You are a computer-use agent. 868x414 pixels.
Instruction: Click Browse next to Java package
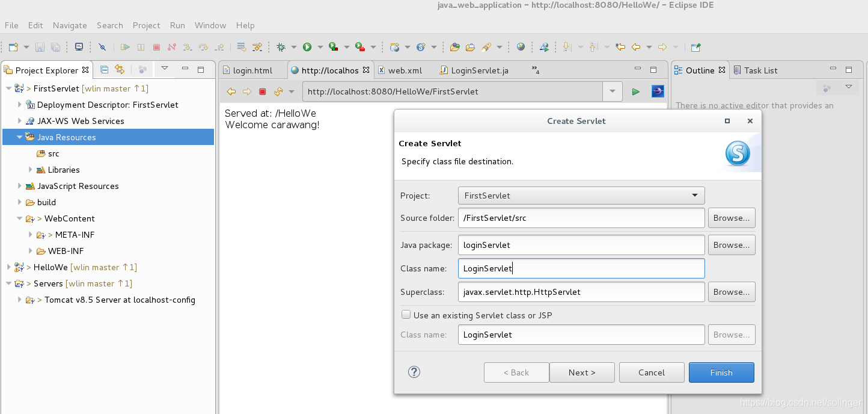pos(732,245)
